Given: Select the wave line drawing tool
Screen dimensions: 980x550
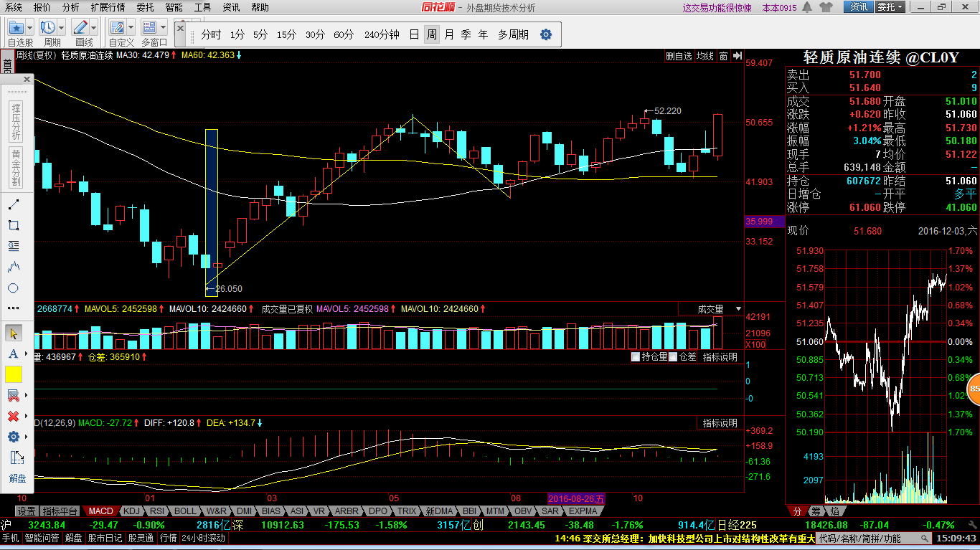Looking at the screenshot, I should click(13, 267).
